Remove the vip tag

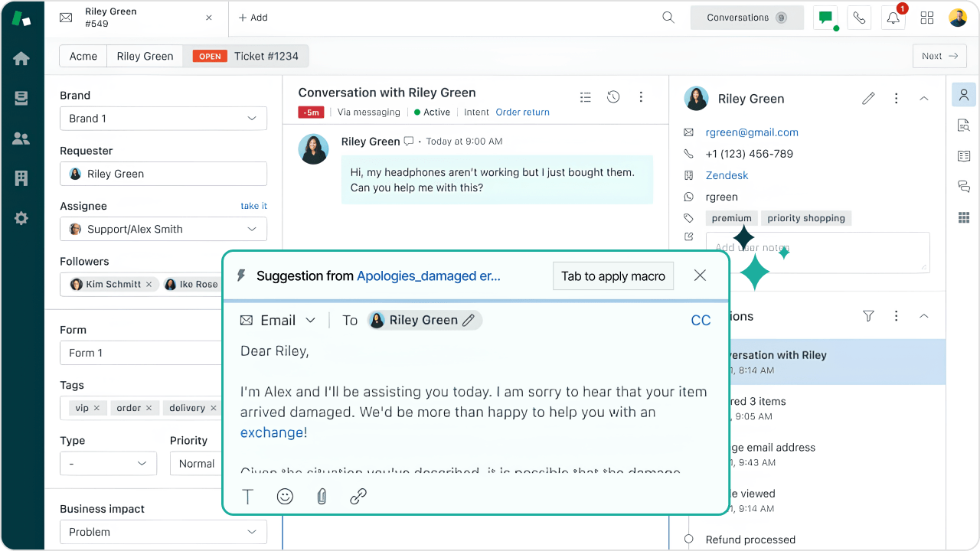click(x=96, y=408)
